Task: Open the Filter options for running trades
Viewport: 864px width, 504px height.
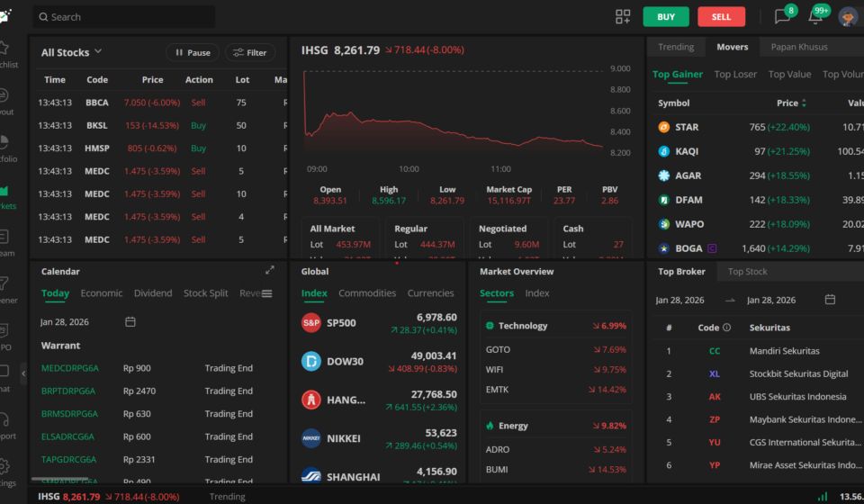Action: pos(250,53)
